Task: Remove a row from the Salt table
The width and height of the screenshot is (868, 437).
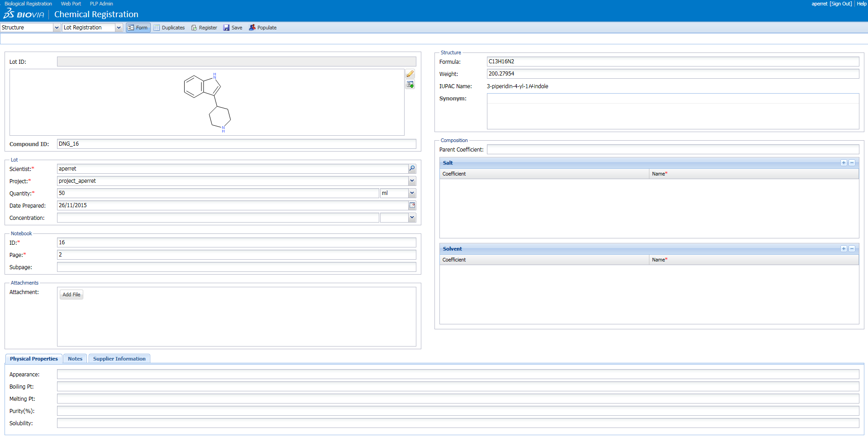Action: click(852, 163)
